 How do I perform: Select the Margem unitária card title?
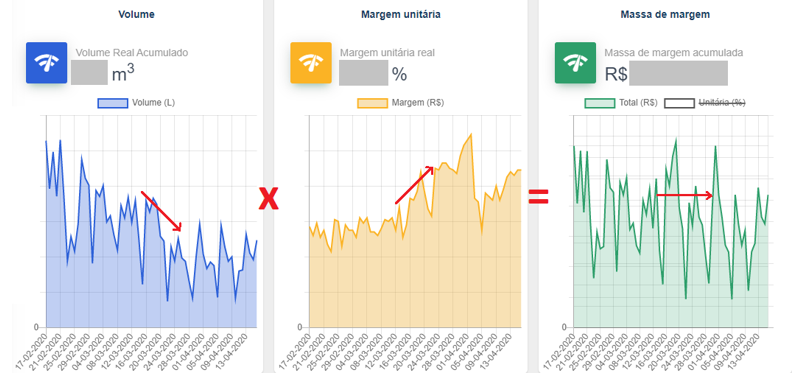pos(401,14)
